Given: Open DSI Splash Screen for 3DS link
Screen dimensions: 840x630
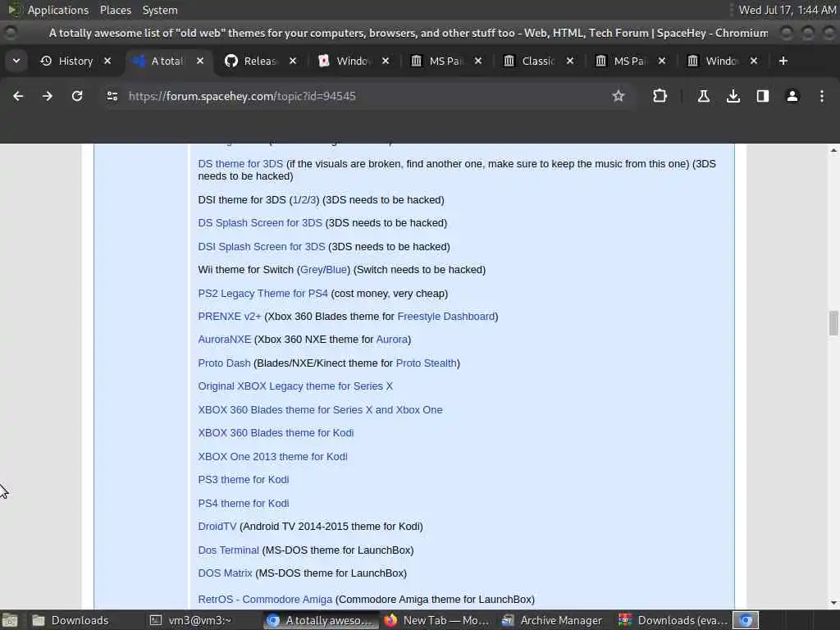Looking at the screenshot, I should pos(262,246).
